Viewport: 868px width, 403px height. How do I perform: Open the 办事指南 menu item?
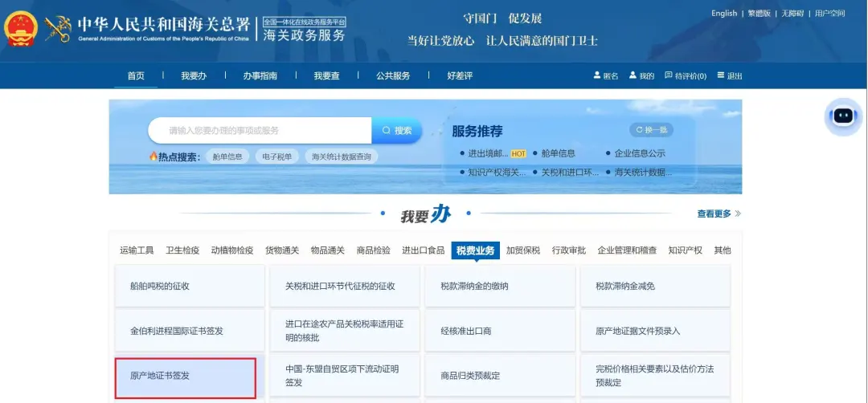tap(260, 75)
